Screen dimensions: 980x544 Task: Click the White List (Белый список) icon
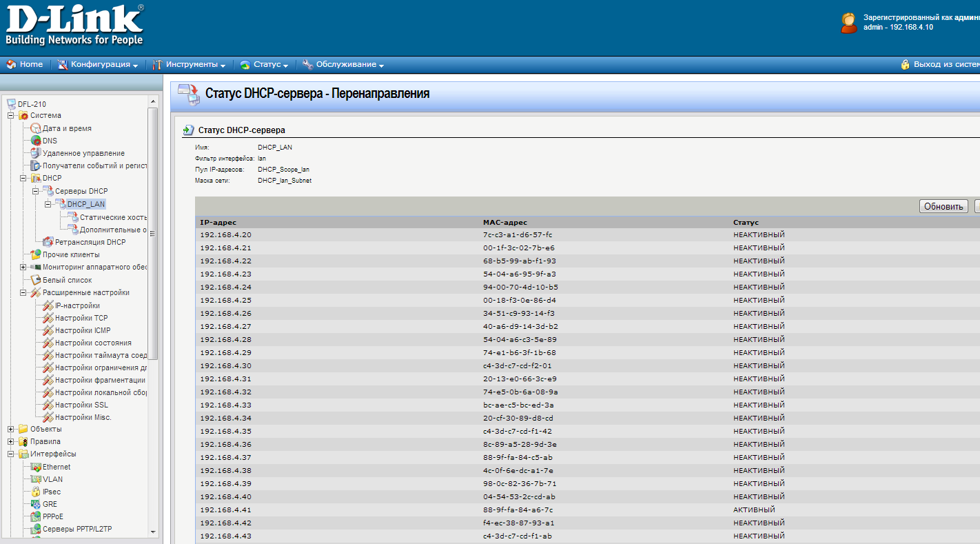click(x=36, y=280)
